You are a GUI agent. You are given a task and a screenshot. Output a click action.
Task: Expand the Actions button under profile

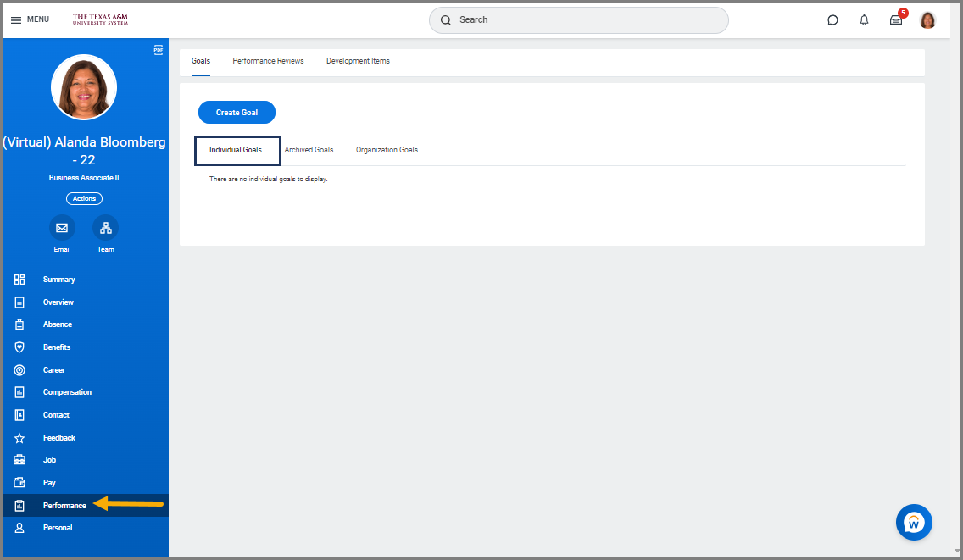[84, 198]
